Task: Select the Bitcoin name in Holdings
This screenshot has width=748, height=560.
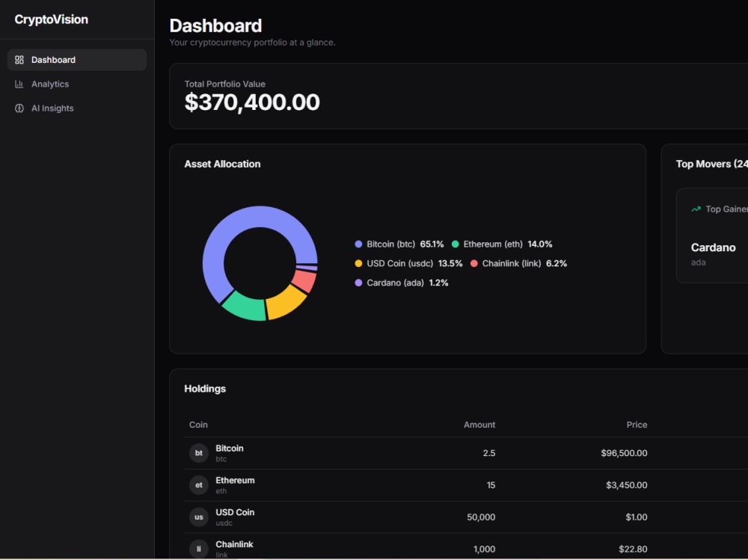Action: click(x=230, y=449)
